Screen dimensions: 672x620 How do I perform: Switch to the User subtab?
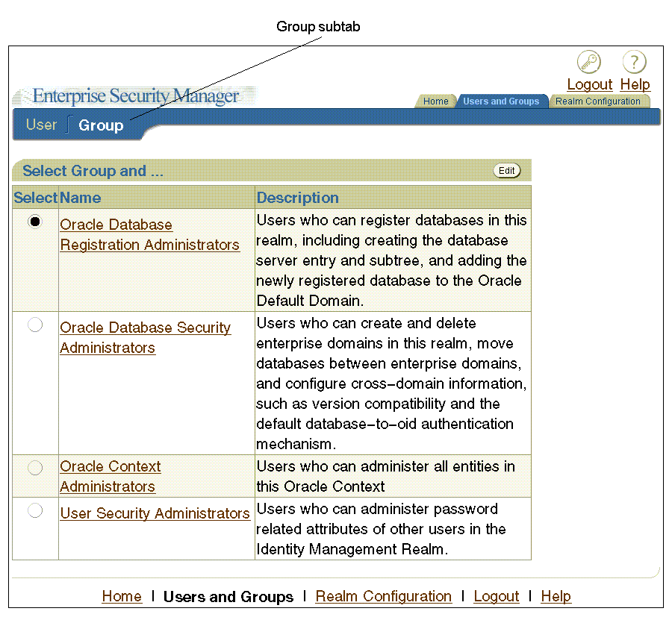click(42, 125)
